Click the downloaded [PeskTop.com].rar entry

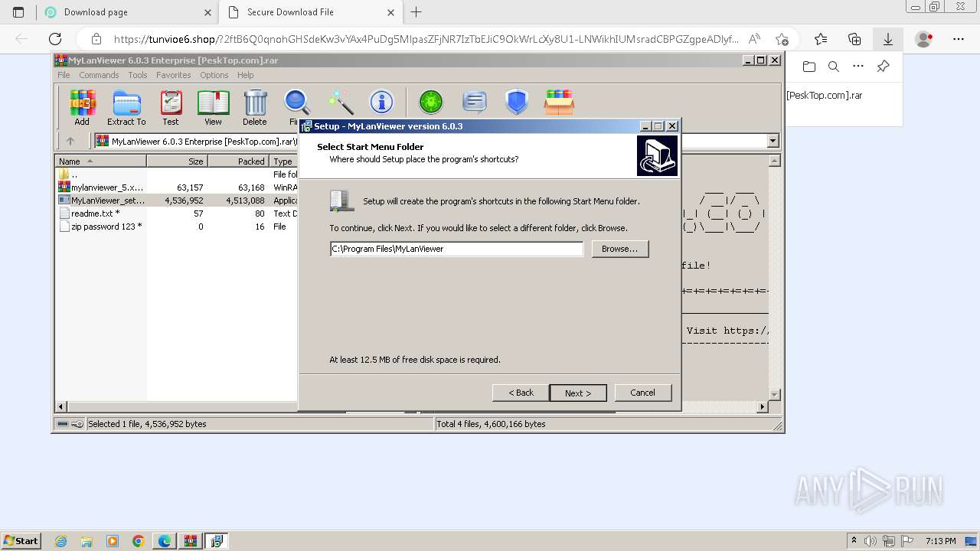[x=825, y=96]
